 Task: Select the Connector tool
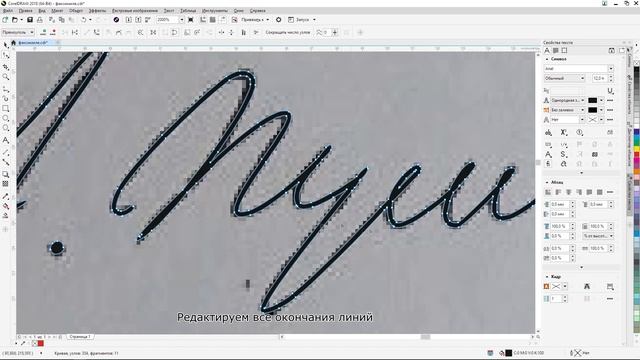[x=6, y=162]
